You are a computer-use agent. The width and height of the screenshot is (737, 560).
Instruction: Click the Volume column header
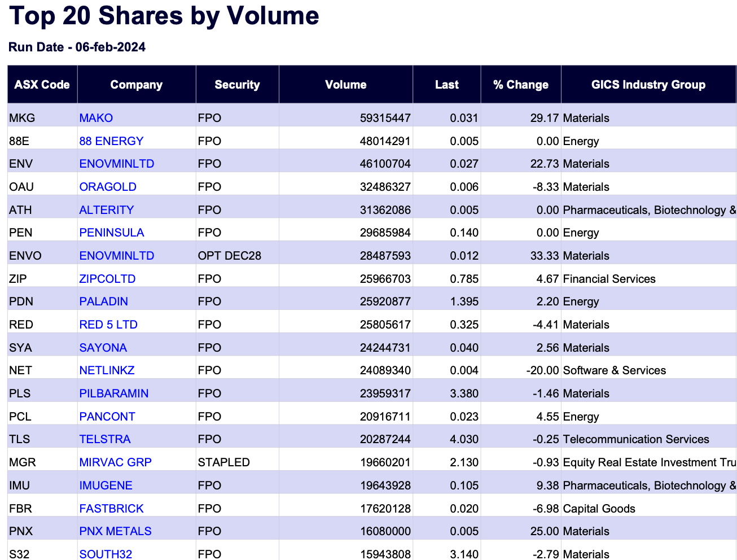pos(346,85)
